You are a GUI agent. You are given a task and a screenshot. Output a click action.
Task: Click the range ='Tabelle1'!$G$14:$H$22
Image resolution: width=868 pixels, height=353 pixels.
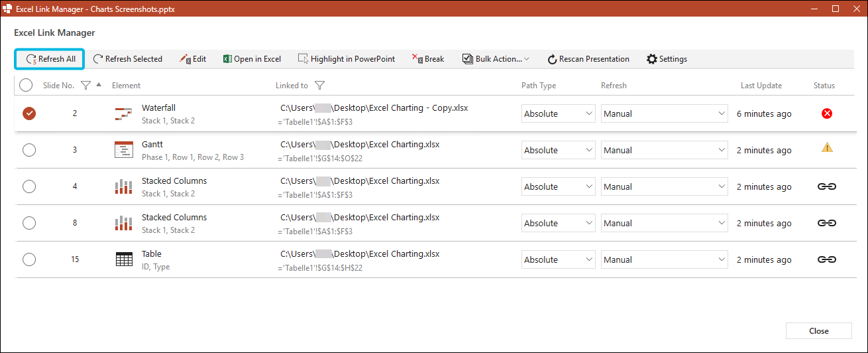(321, 267)
